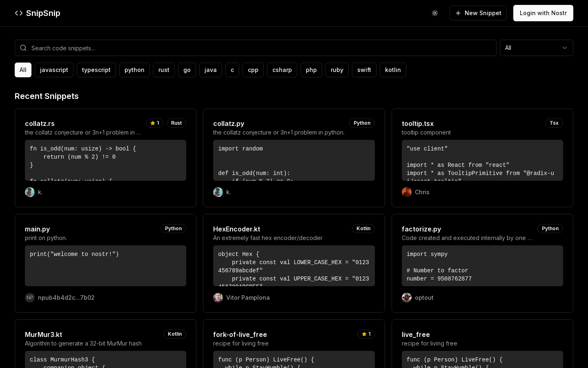Screen dimensions: 588x368
Task: Open the fork-of-live_free snippet title
Action: tap(240, 334)
